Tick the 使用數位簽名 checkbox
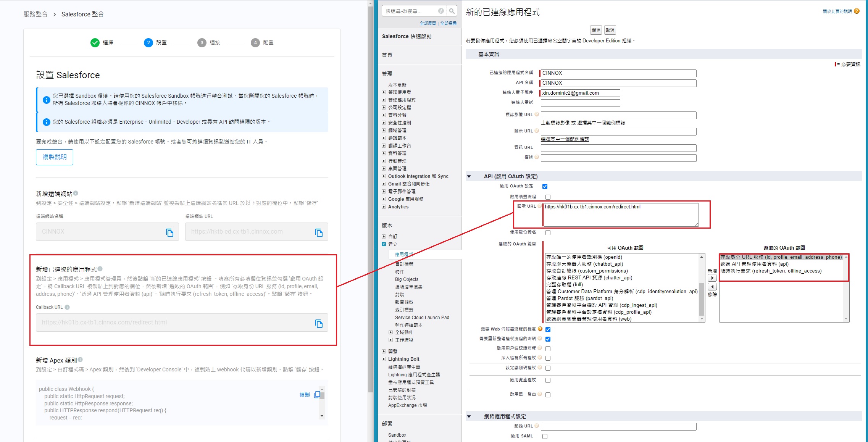Image resolution: width=868 pixels, height=442 pixels. pos(548,232)
